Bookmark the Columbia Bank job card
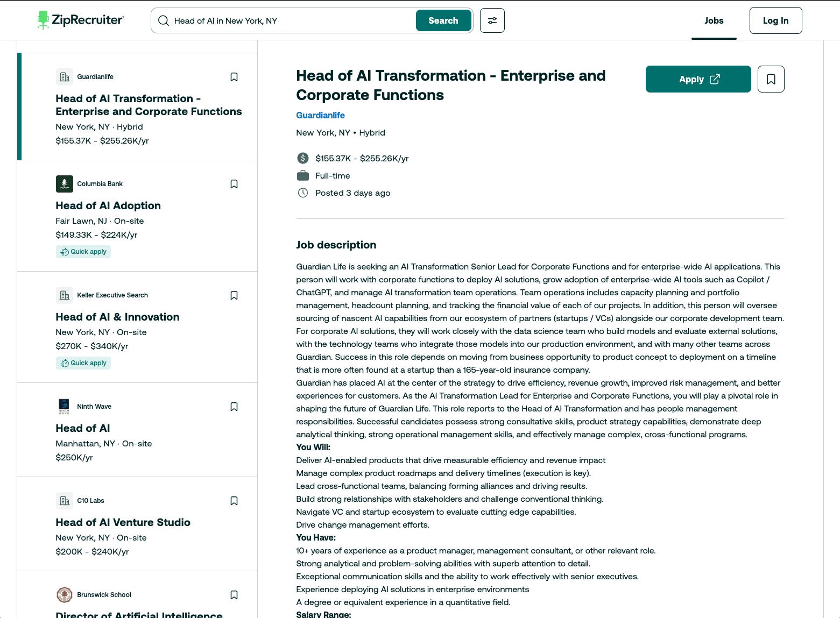 coord(234,184)
